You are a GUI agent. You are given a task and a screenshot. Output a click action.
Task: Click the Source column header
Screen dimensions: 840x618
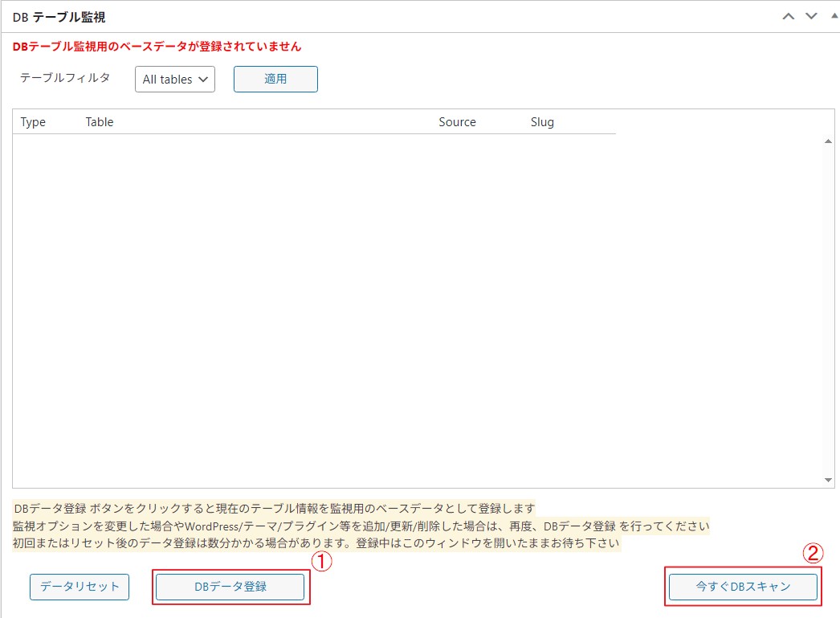(x=457, y=122)
